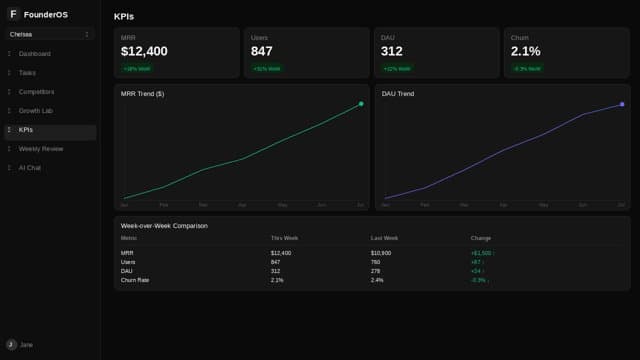Click the KPIs page heading
Viewport: 640px width, 360px height.
124,16
